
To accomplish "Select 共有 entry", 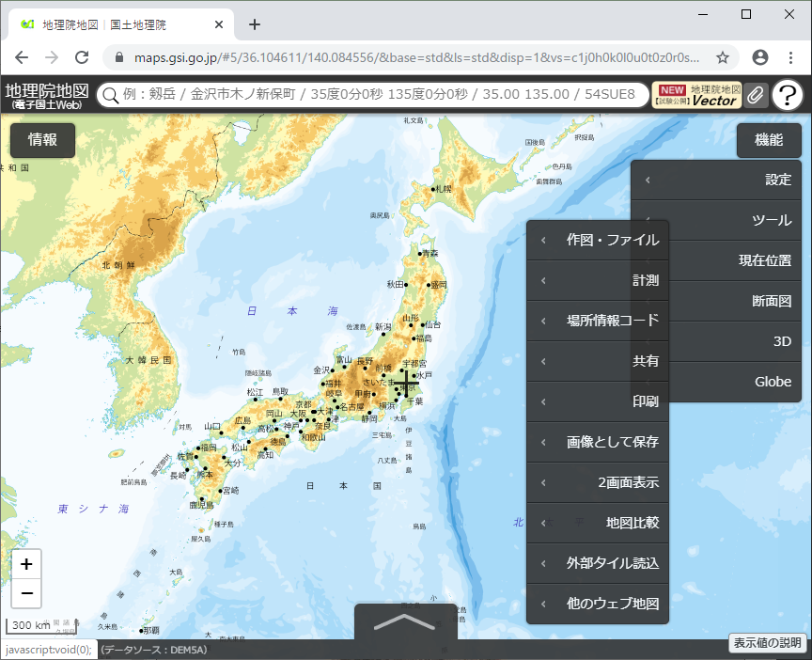I will [x=598, y=361].
